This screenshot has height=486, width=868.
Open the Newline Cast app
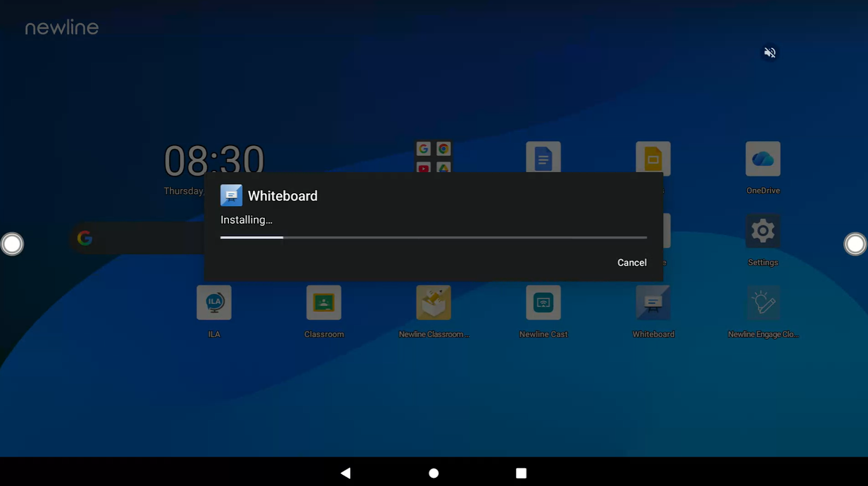pyautogui.click(x=543, y=302)
